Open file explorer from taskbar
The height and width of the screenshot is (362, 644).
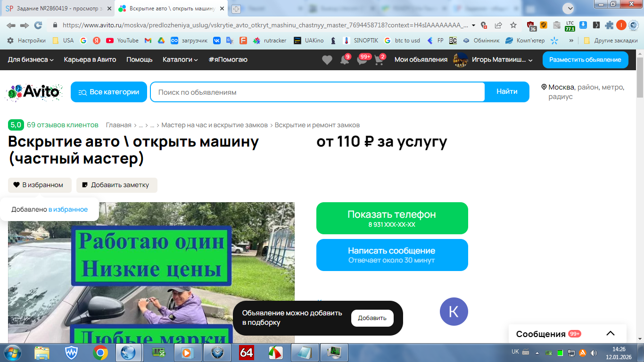(42, 353)
